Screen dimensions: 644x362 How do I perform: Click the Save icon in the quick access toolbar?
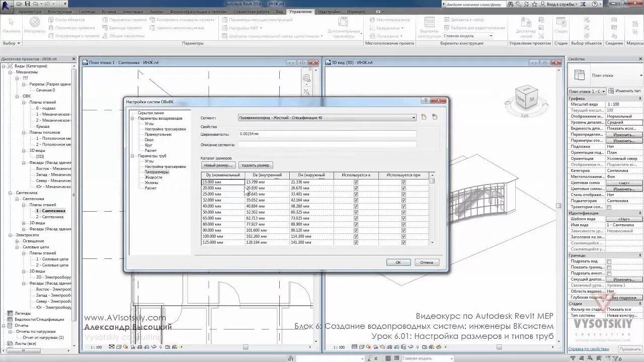point(28,4)
